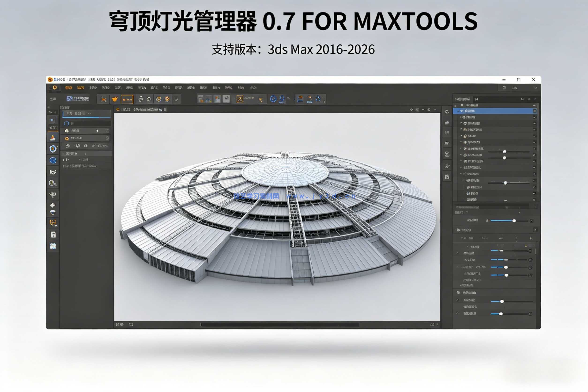Expand the arrow on the blue highlighted list row
588x392 pixels.
tap(458, 111)
